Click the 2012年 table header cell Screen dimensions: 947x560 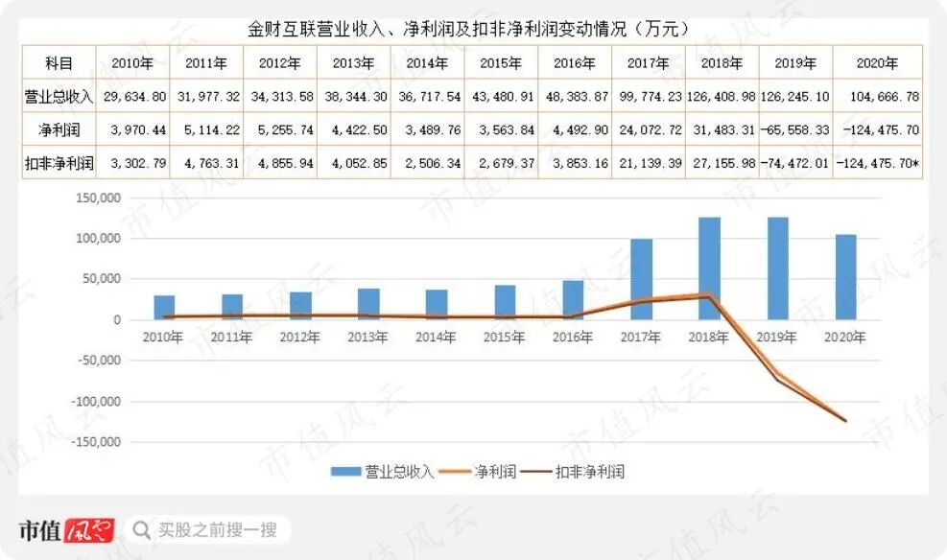click(x=280, y=62)
